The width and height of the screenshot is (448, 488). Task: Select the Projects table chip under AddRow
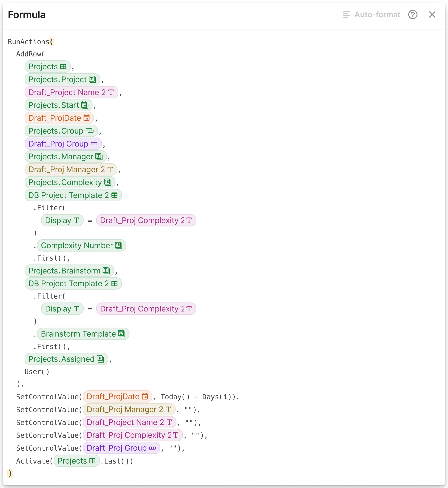(48, 67)
